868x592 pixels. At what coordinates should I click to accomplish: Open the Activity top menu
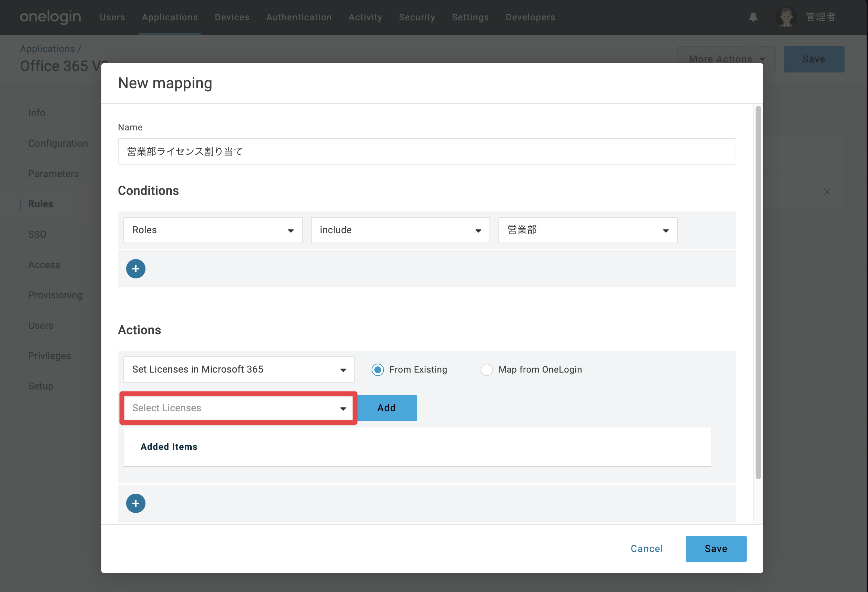(x=365, y=17)
